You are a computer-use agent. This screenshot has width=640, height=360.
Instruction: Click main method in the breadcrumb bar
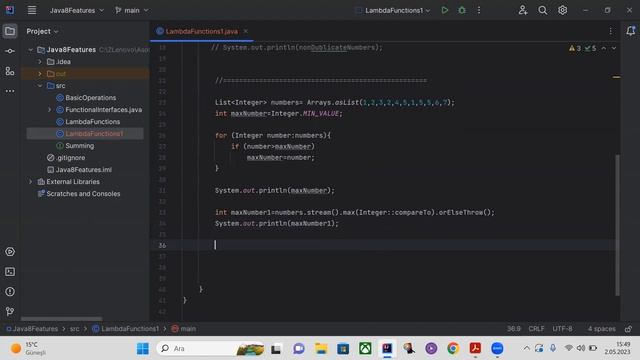coord(184,329)
